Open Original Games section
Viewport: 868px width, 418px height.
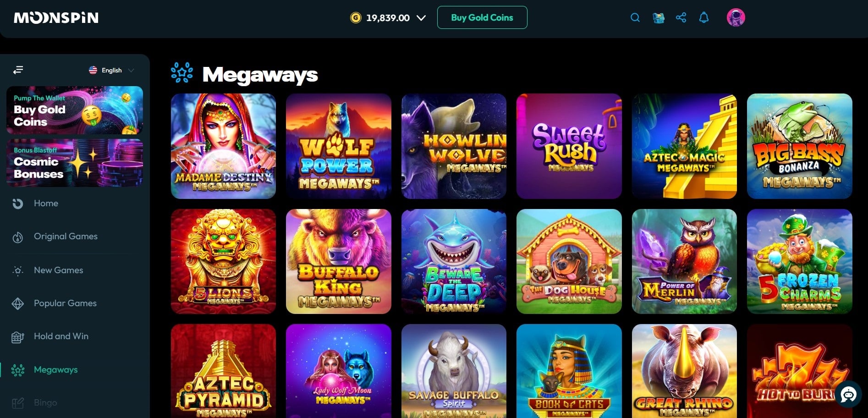point(66,236)
